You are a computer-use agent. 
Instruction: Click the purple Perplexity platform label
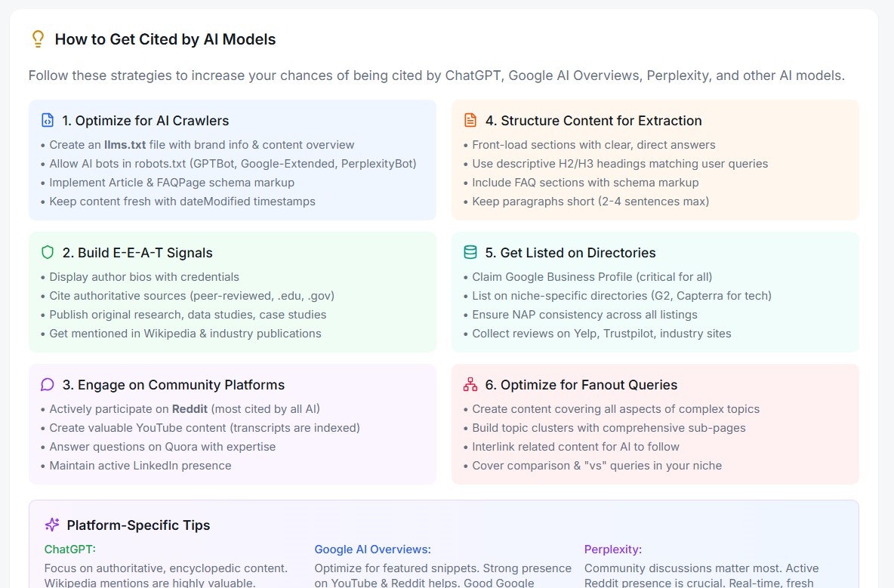point(613,550)
